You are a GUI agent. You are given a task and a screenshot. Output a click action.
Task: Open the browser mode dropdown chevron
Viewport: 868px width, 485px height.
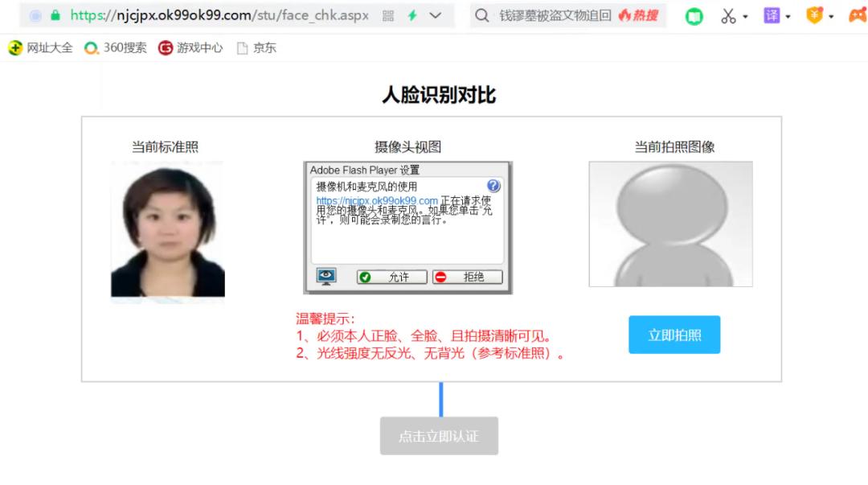point(436,14)
